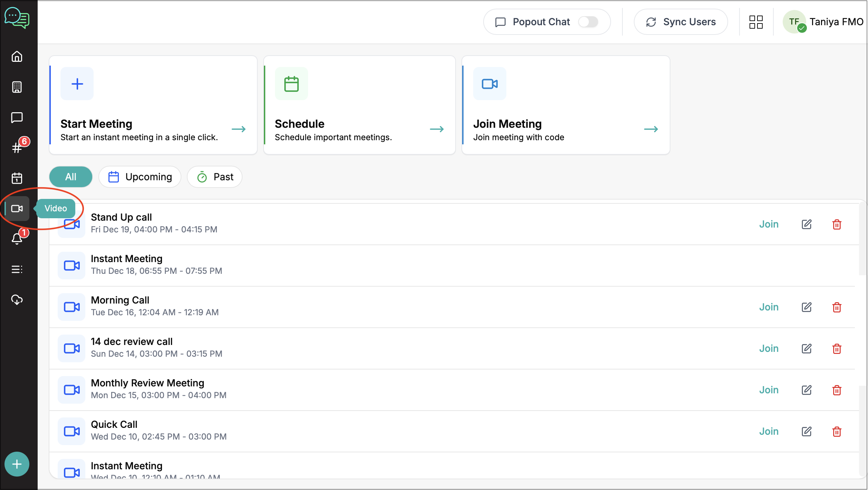Open the Taniya FMO profile avatar
This screenshot has height=490, width=868.
point(794,22)
